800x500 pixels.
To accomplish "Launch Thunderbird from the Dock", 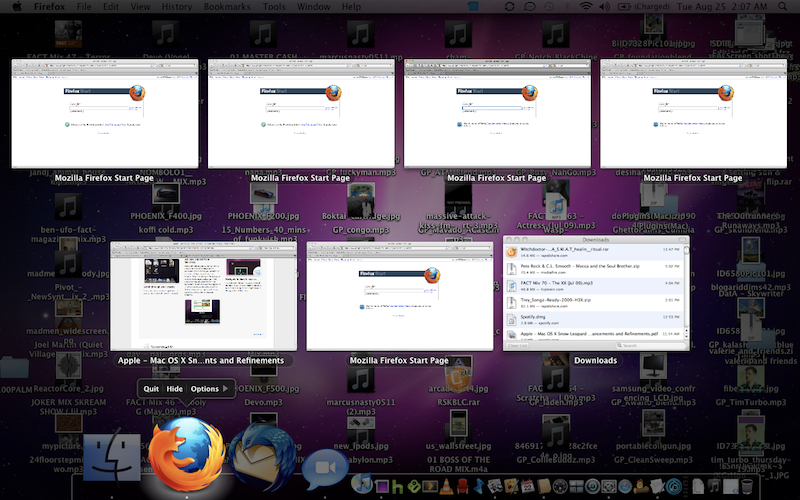I will pyautogui.click(x=263, y=457).
